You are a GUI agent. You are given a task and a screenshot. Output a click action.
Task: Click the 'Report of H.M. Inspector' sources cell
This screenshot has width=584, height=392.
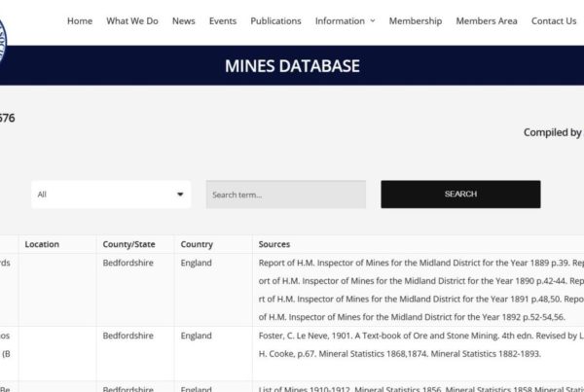419,290
